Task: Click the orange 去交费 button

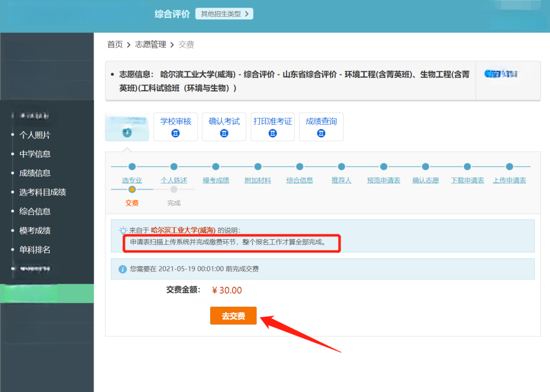Action: (x=233, y=316)
